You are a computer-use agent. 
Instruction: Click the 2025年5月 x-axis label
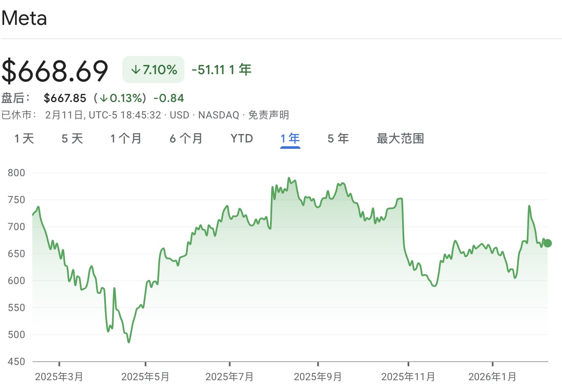pyautogui.click(x=145, y=377)
